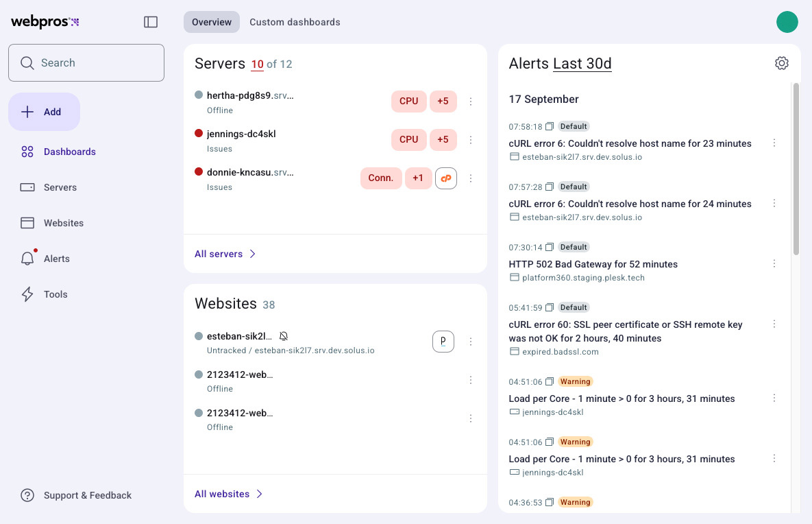Open Servers in the sidebar
The height and width of the screenshot is (524, 812).
[x=60, y=187]
